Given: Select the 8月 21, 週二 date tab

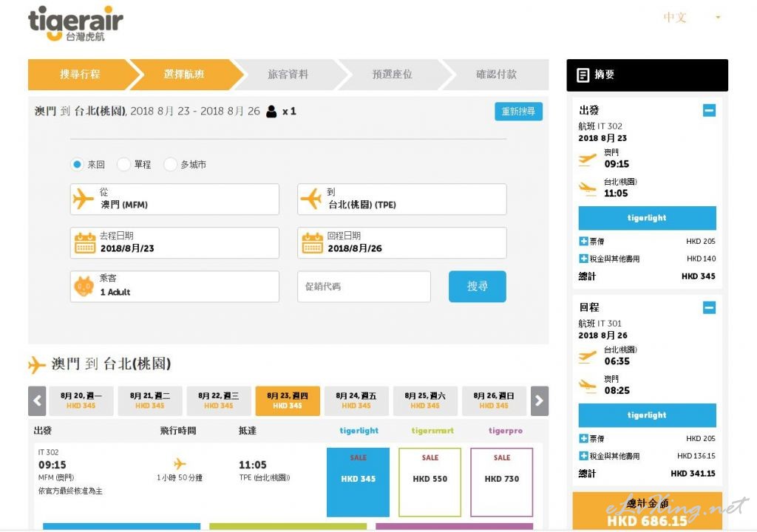Looking at the screenshot, I should [x=149, y=400].
